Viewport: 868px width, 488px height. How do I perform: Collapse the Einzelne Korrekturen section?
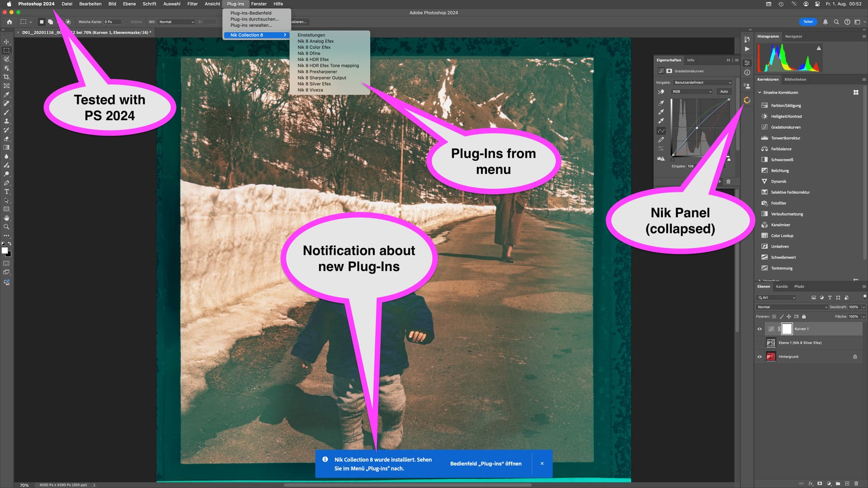tap(759, 92)
